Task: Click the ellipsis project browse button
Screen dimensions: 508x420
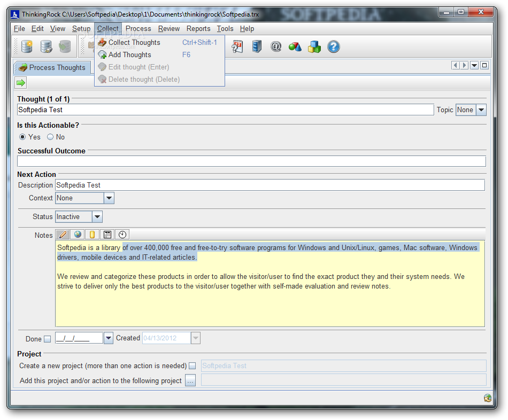Action: point(190,380)
